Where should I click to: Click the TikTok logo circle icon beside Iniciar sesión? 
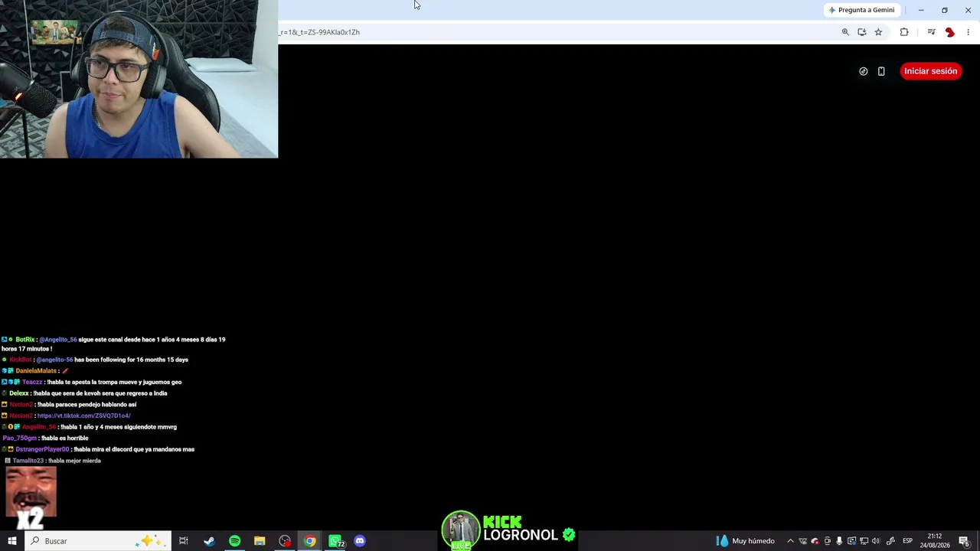pos(864,71)
